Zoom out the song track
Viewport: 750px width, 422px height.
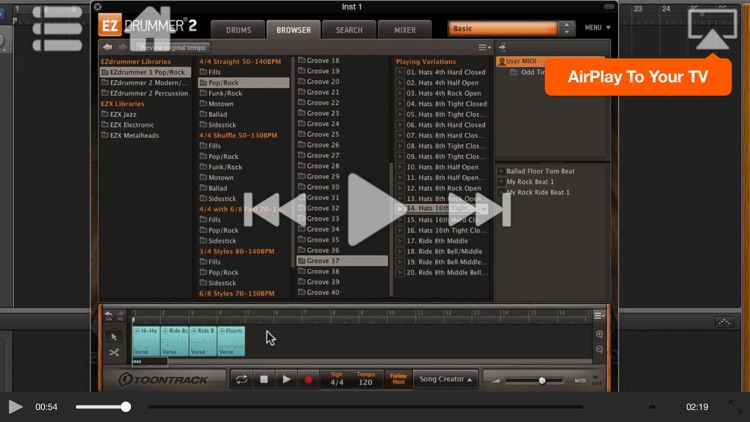tap(599, 350)
